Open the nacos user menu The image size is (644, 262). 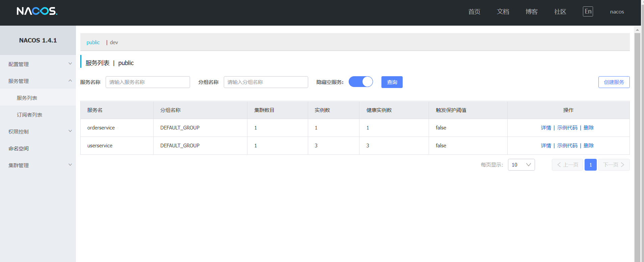pos(617,11)
